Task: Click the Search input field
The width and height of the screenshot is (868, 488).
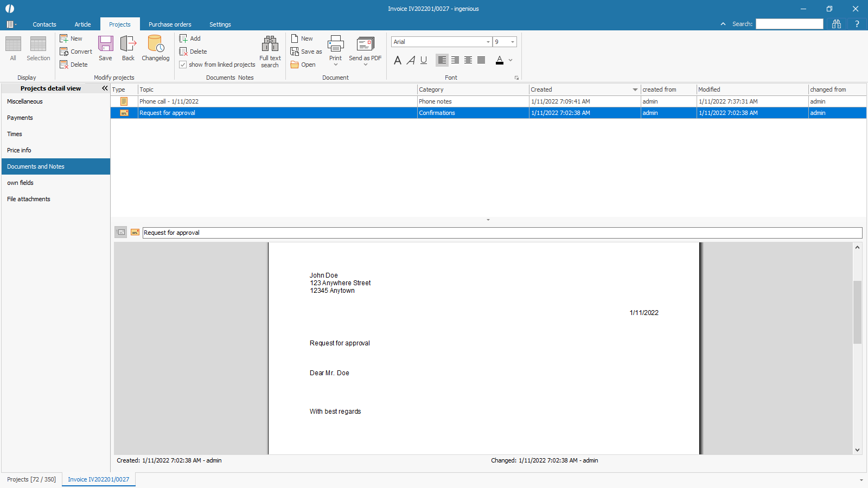Action: (x=789, y=24)
